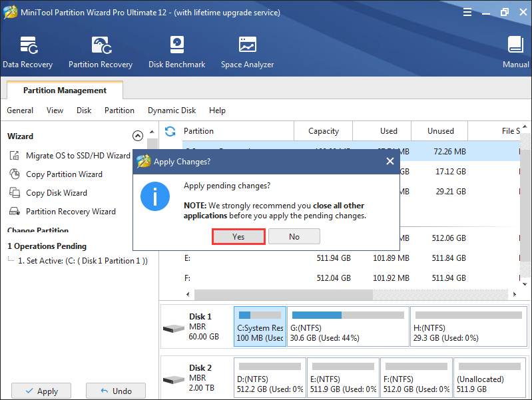Open the Data Recovery tool
The width and height of the screenshot is (532, 400).
coord(28,52)
